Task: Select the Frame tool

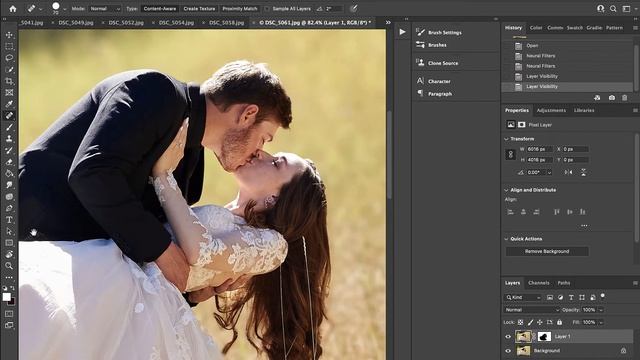Action: (9, 93)
